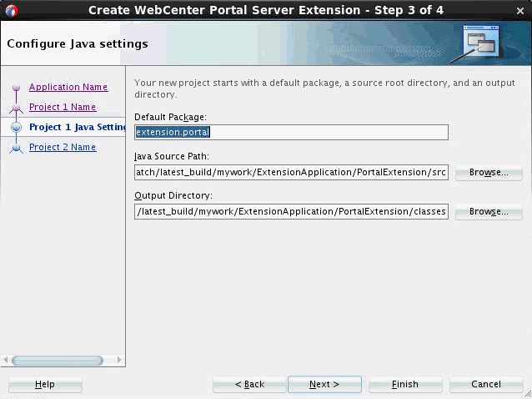Click inside the Java Source Path field
The image size is (532, 399).
pos(291,172)
